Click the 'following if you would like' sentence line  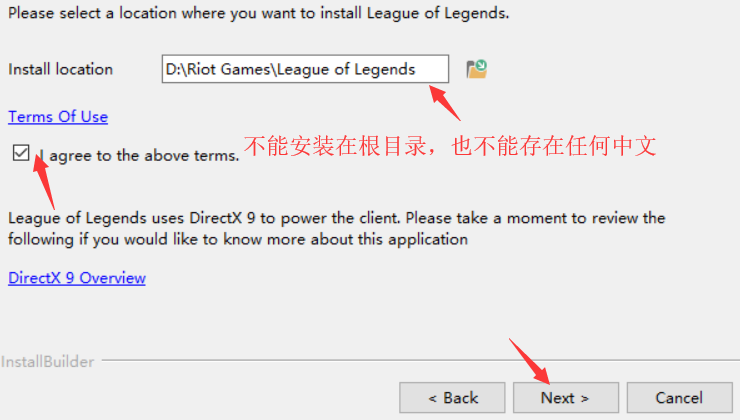(238, 239)
